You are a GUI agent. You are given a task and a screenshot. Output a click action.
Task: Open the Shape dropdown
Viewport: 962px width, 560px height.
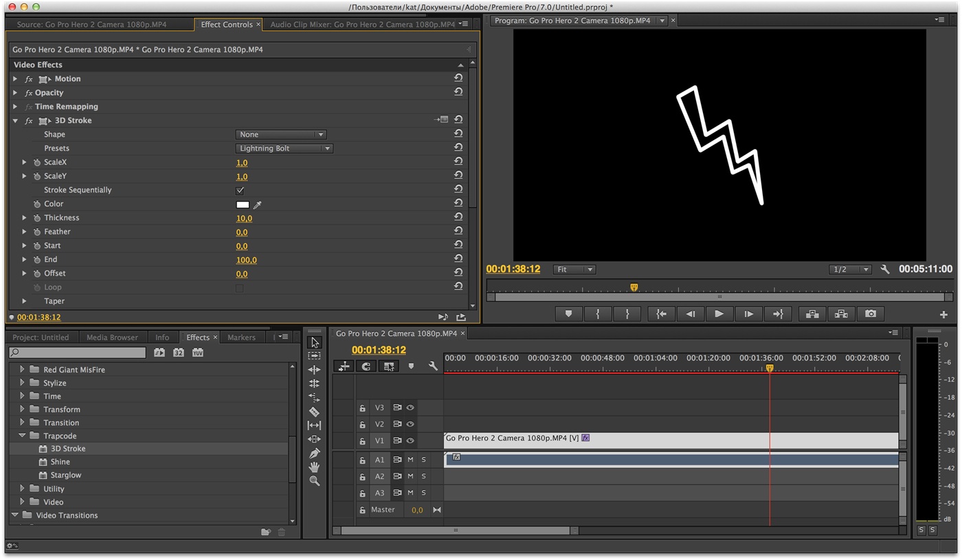pyautogui.click(x=280, y=135)
